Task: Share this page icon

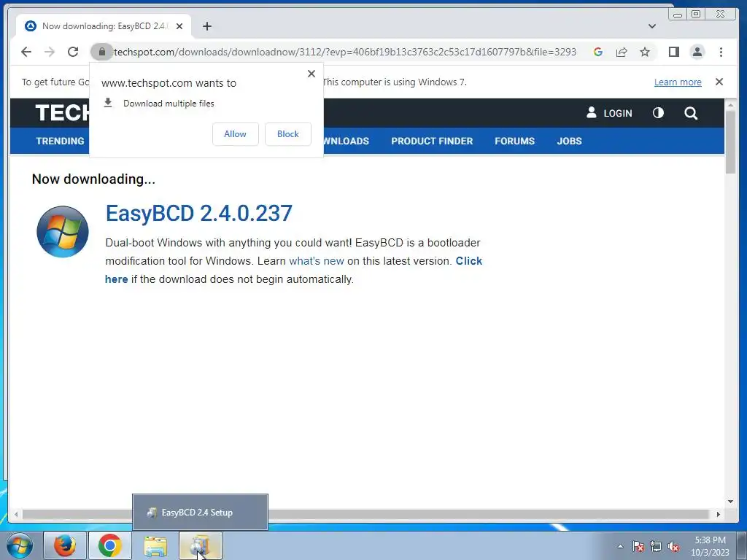Action: [x=622, y=52]
